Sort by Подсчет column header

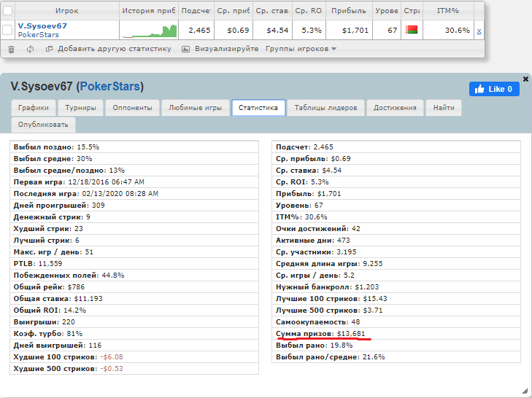pos(196,10)
